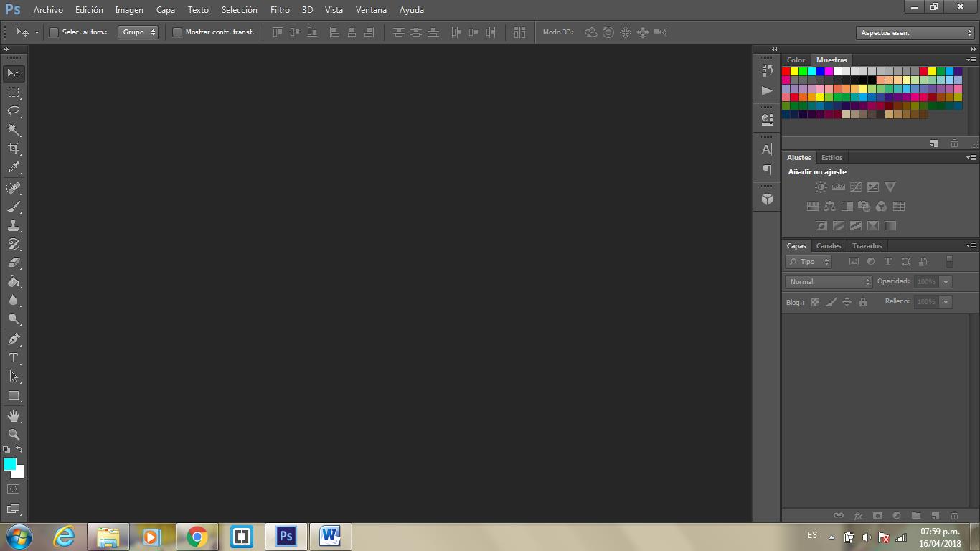The image size is (980, 551).
Task: Select the Pen tool
Action: pos(14,339)
